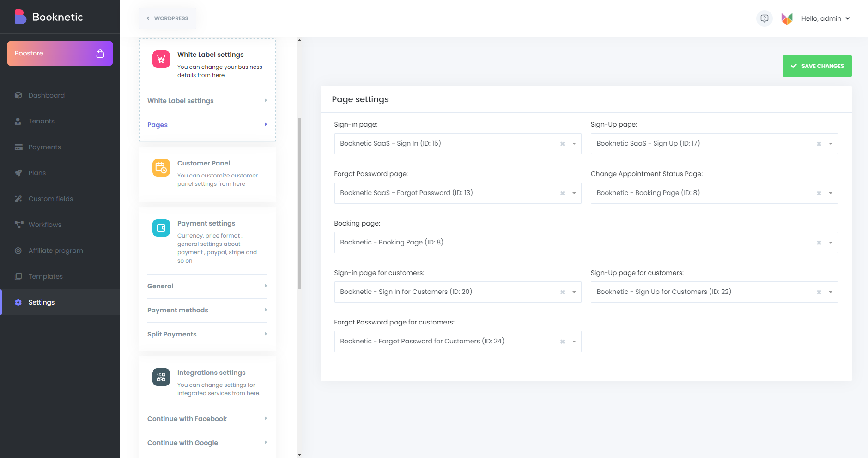The image size is (868, 458).
Task: Click the Booknetic logo icon
Action: coord(20,17)
